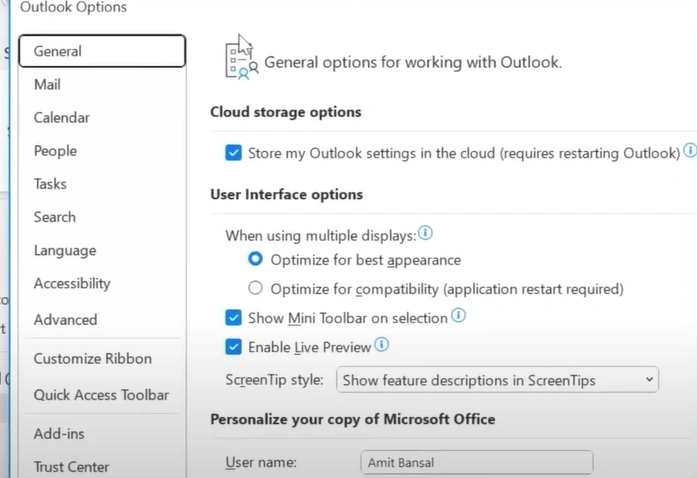Switch to Search options
697x478 pixels.
55,217
